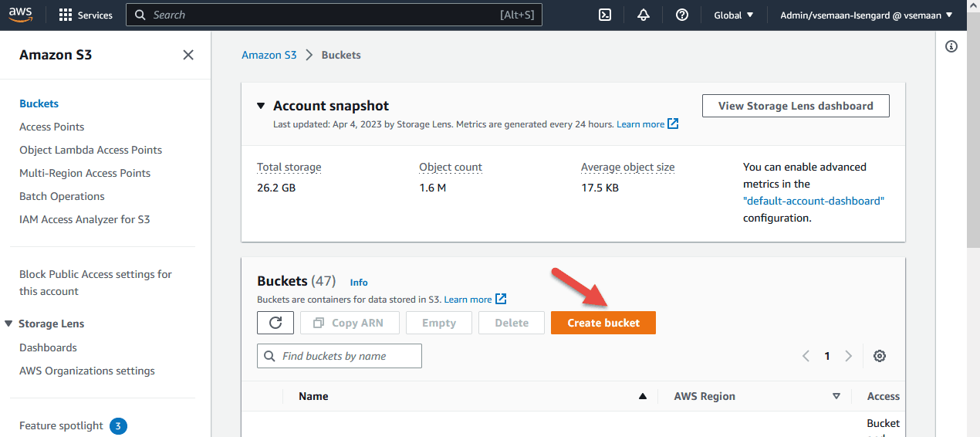Focus the Find buckets by name field

(340, 356)
